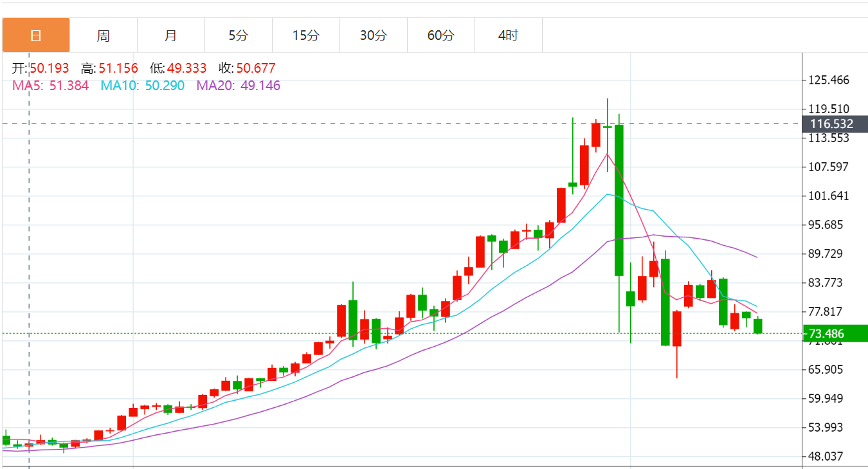Screen dimensions: 868x469
Task: Click the closing price value 50.677
Action: [x=256, y=68]
